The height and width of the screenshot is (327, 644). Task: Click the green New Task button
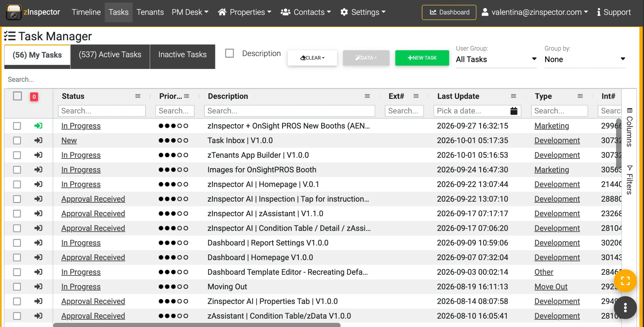pos(422,58)
